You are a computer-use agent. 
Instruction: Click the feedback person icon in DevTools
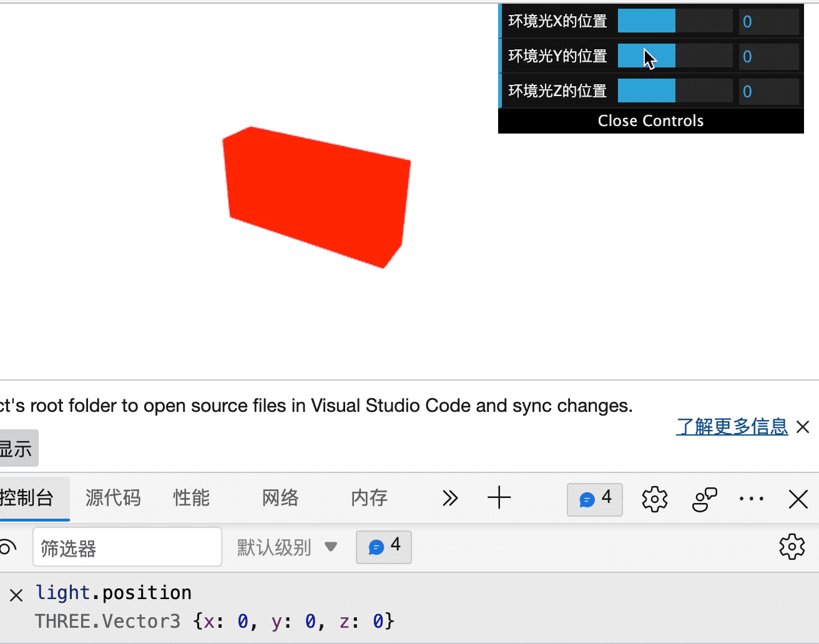coord(704,499)
